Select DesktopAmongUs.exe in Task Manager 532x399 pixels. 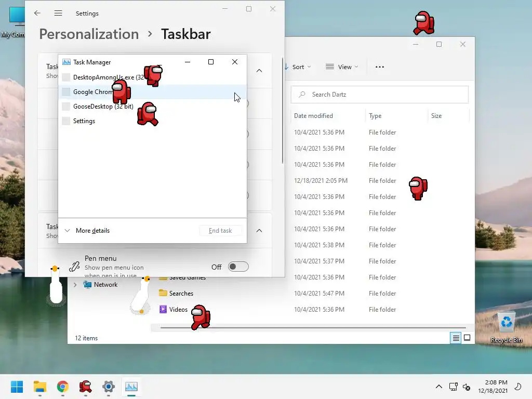pyautogui.click(x=152, y=77)
